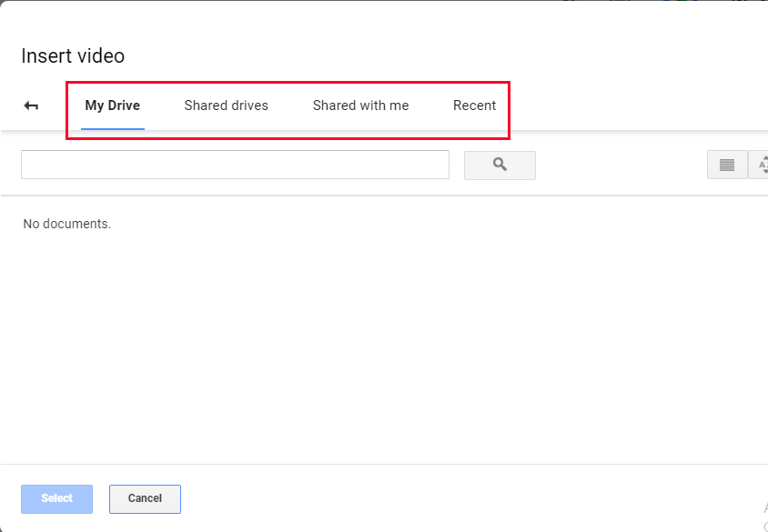Switch to list view icon

pyautogui.click(x=727, y=165)
